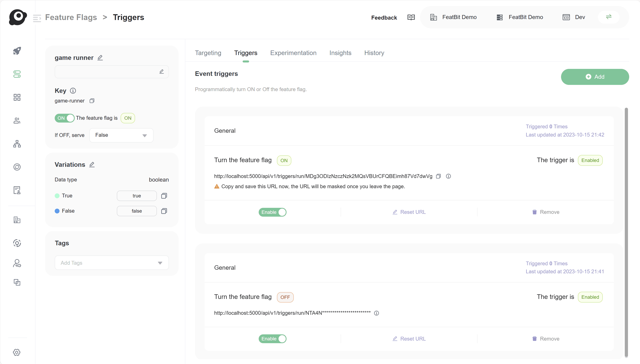640x364 pixels.
Task: Switch to the Targeting tab
Action: [x=208, y=53]
